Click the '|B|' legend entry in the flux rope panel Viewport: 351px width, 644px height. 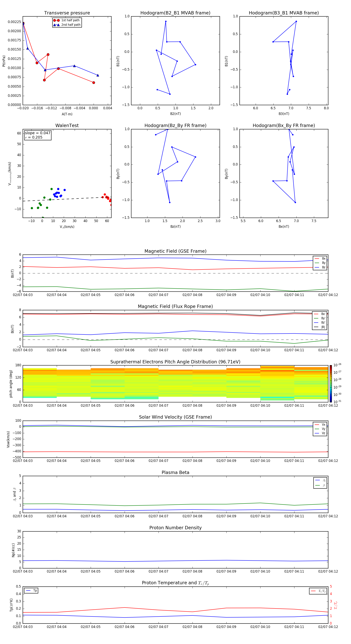click(320, 327)
